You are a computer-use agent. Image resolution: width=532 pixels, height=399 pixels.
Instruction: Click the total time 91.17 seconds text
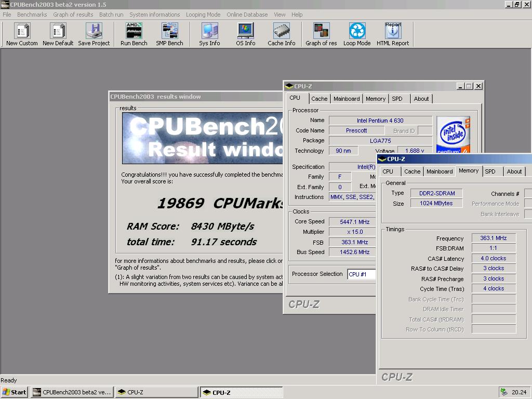tap(192, 242)
